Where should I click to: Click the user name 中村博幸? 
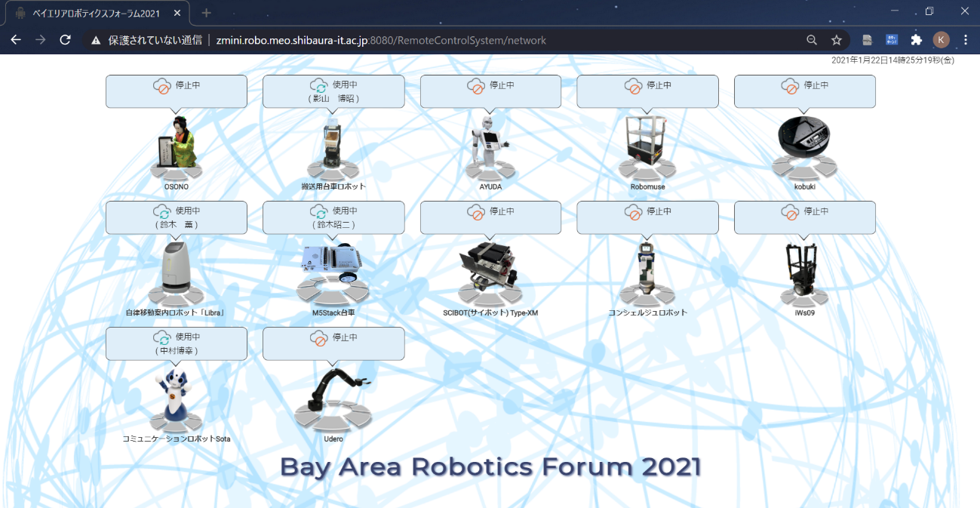pyautogui.click(x=177, y=350)
